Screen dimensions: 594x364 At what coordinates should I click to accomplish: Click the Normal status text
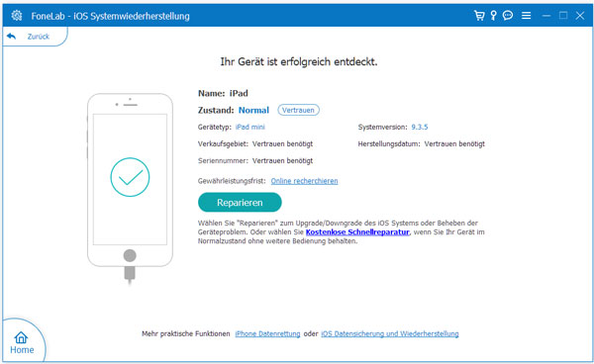click(253, 110)
